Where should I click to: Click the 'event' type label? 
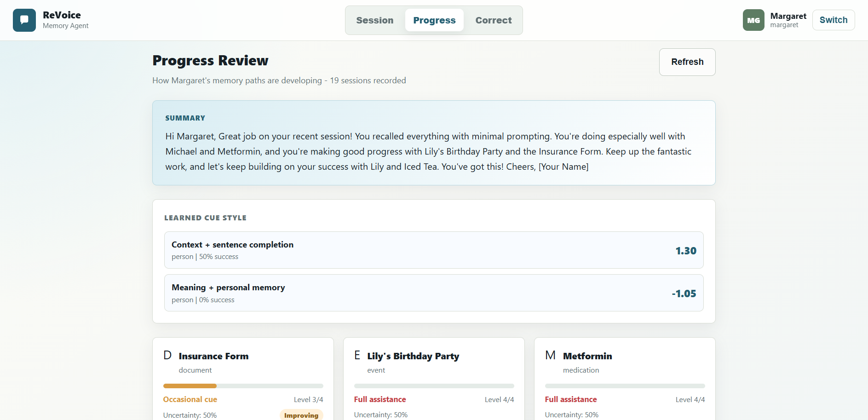376,370
